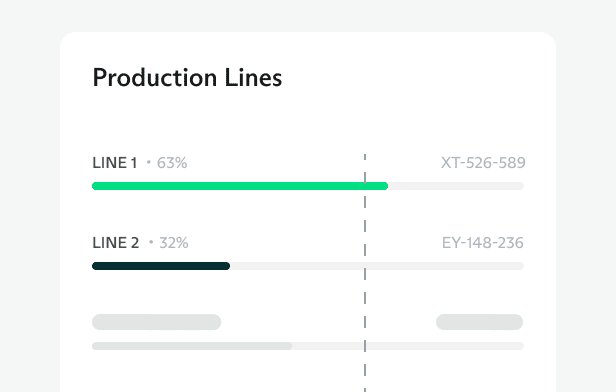616x392 pixels.
Task: Click the rounded end of green bar
Action: (385, 186)
